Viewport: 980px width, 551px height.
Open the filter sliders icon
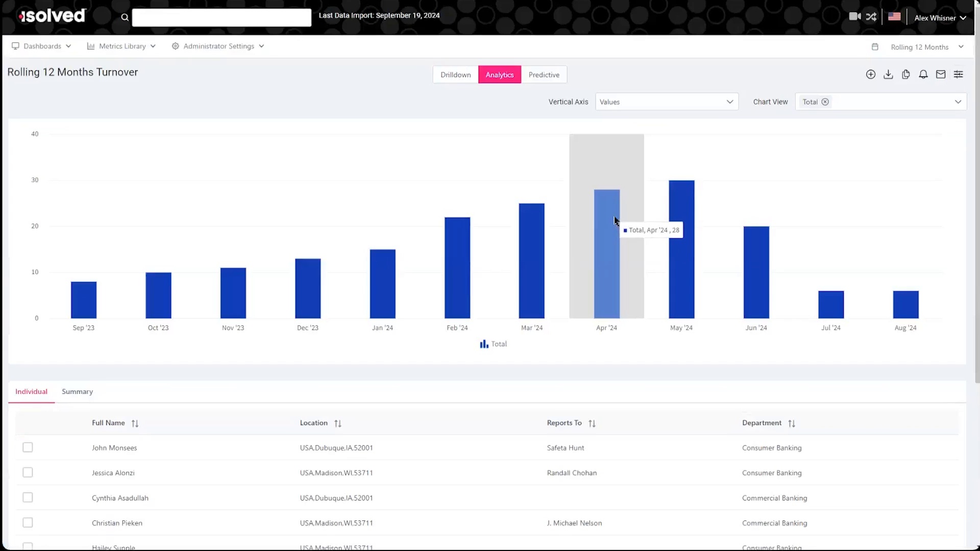click(959, 74)
